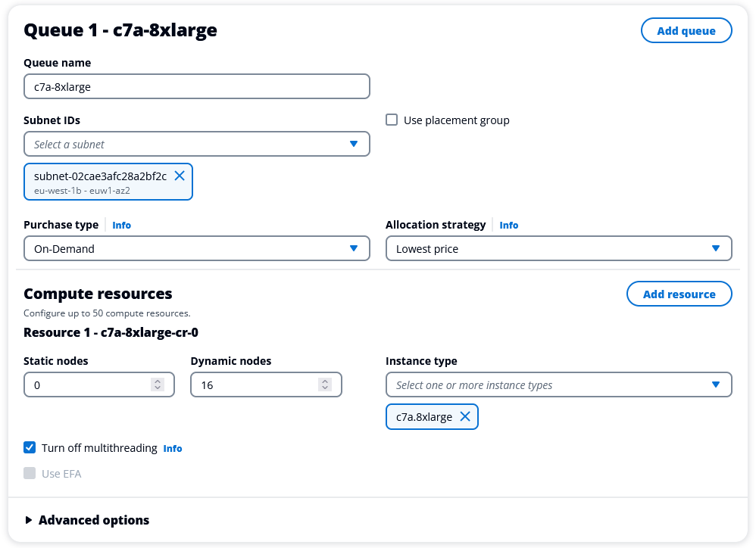Click the Add resource button

pyautogui.click(x=679, y=294)
